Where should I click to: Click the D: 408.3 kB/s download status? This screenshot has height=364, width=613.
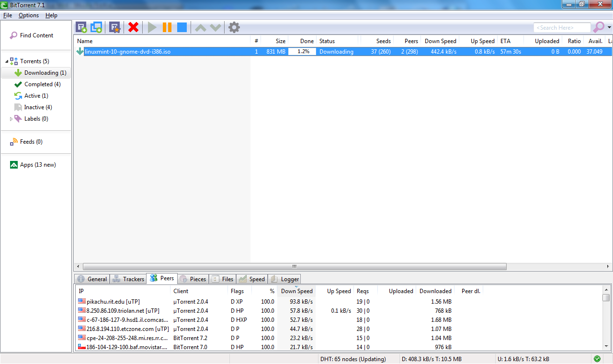431,359
